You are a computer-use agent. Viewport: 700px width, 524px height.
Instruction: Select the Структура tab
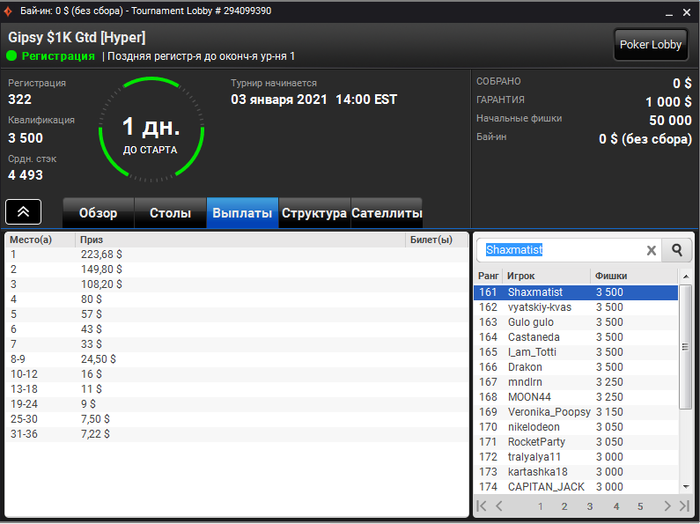(x=314, y=213)
